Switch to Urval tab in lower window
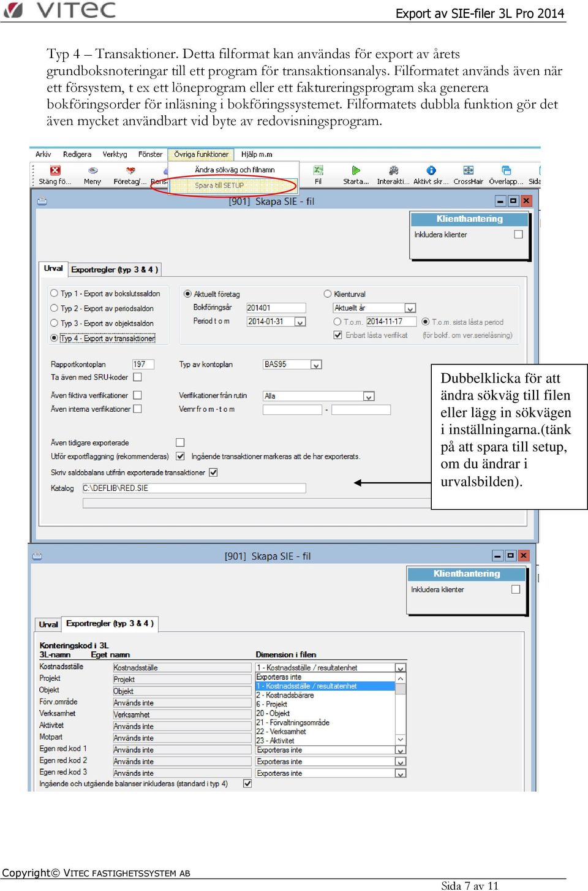This screenshot has width=588, height=891. tap(48, 624)
